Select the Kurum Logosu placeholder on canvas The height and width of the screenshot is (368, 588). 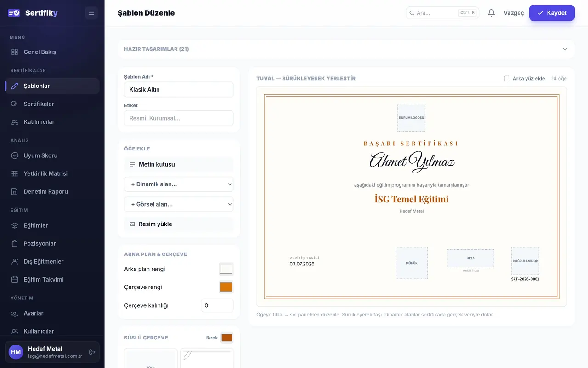point(412,118)
